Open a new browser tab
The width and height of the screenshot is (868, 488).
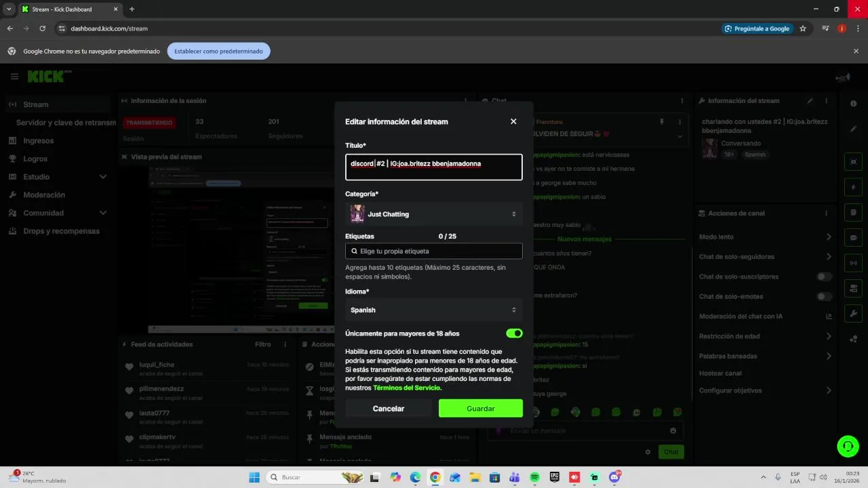pyautogui.click(x=132, y=9)
